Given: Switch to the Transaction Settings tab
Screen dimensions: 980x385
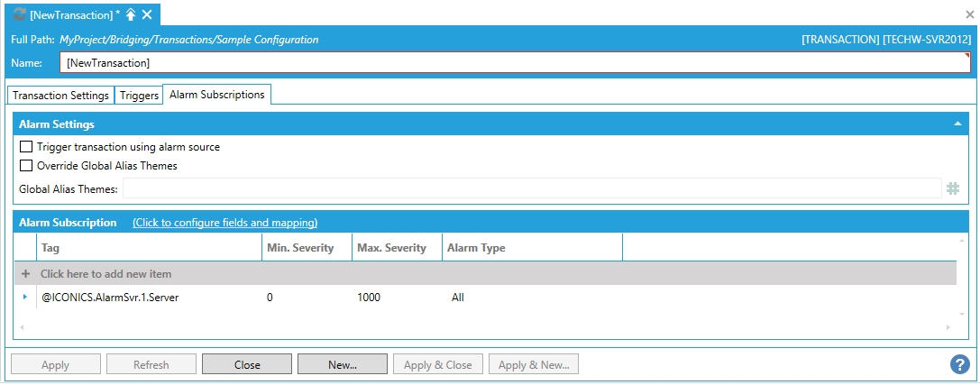Looking at the screenshot, I should click(x=61, y=96).
